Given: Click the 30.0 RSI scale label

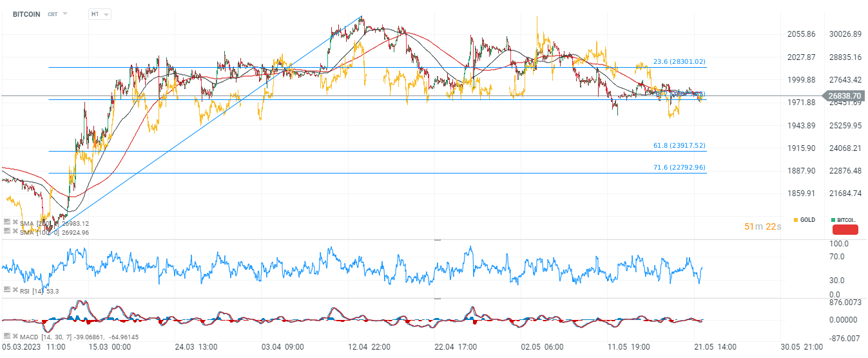Looking at the screenshot, I should click(836, 281).
